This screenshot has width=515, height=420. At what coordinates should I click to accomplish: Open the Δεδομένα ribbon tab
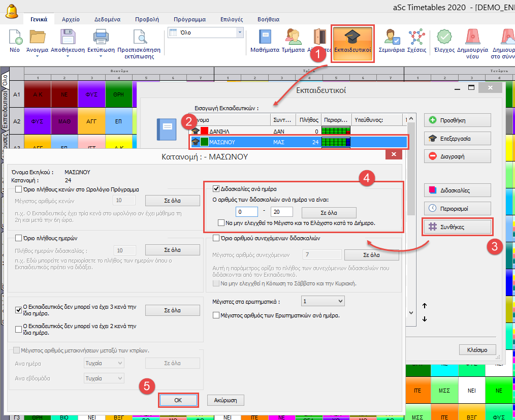pyautogui.click(x=107, y=19)
